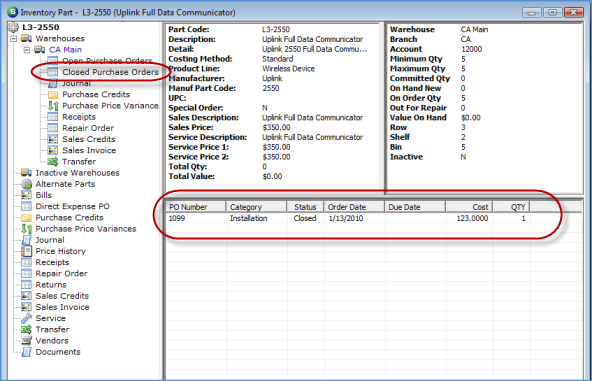Screen dimensions: 592x381
Task: Sort by Cost column header
Action: [469, 207]
